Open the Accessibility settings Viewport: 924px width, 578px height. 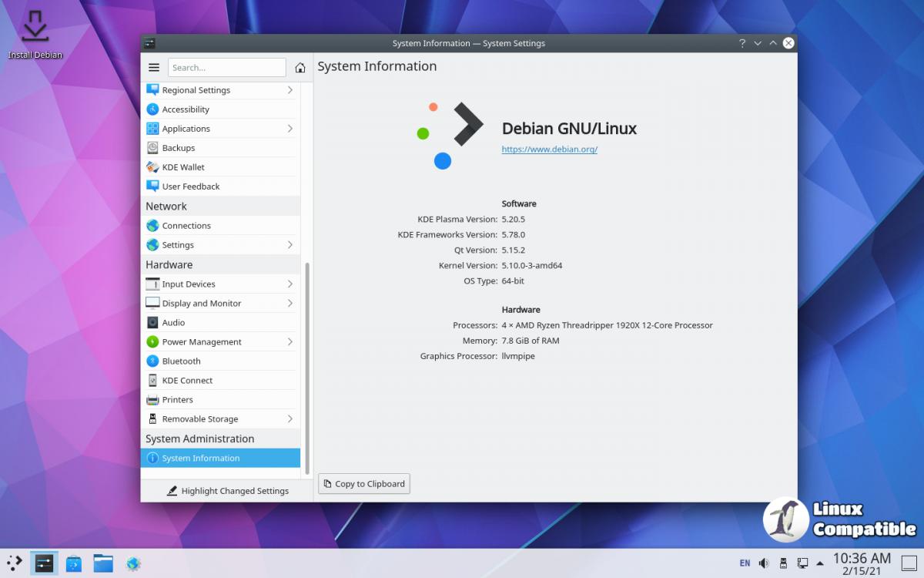click(186, 109)
